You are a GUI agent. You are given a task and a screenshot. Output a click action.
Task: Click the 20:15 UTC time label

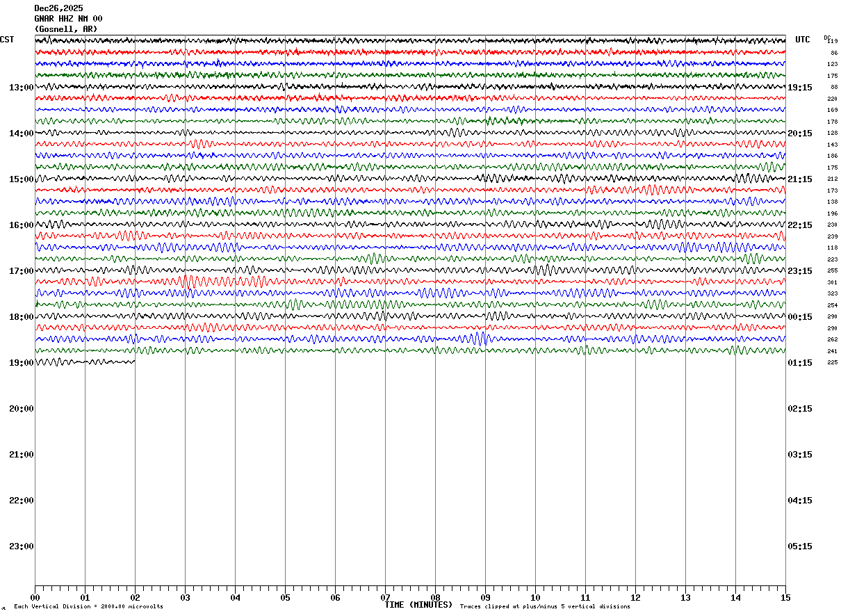pyautogui.click(x=800, y=133)
